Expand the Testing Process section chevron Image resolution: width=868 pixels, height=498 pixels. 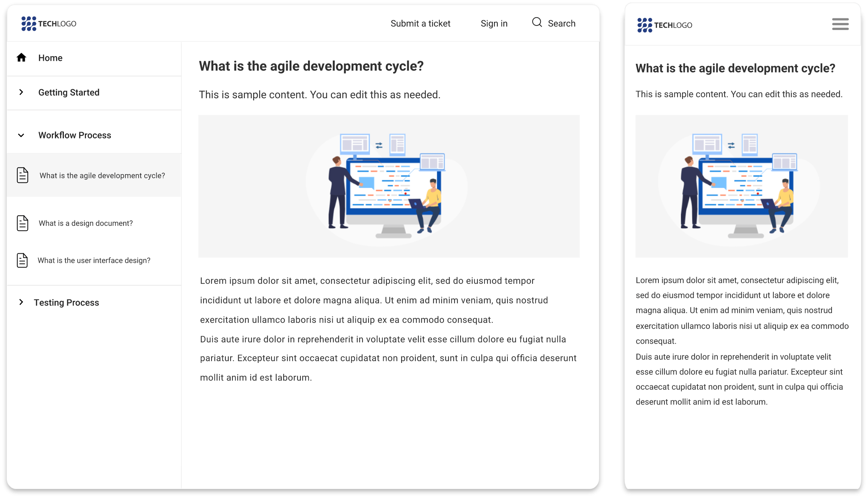click(21, 302)
